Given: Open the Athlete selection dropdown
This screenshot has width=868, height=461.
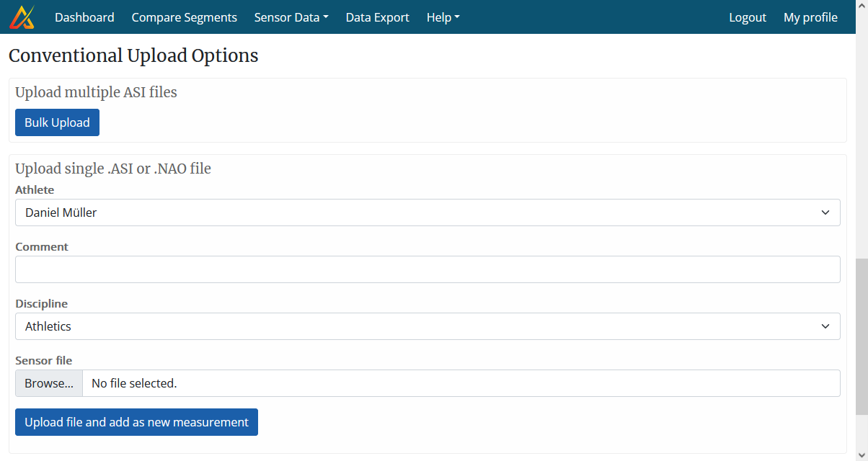Looking at the screenshot, I should point(428,212).
